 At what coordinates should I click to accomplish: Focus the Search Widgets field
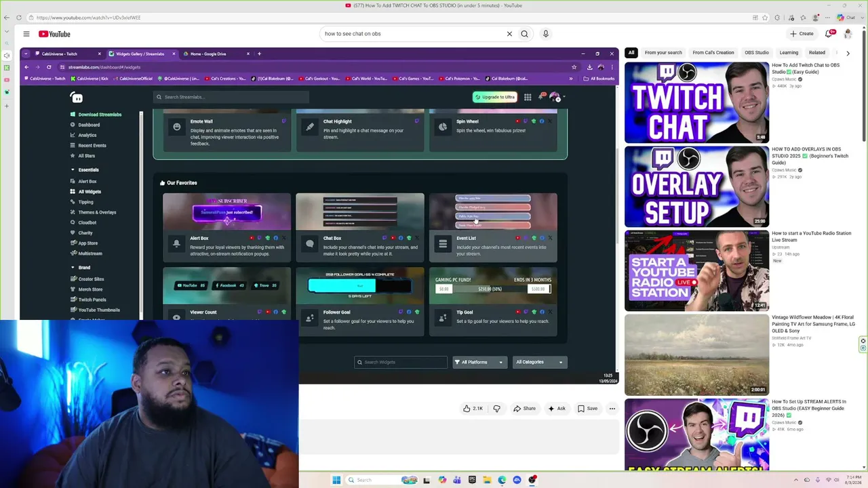click(x=401, y=362)
